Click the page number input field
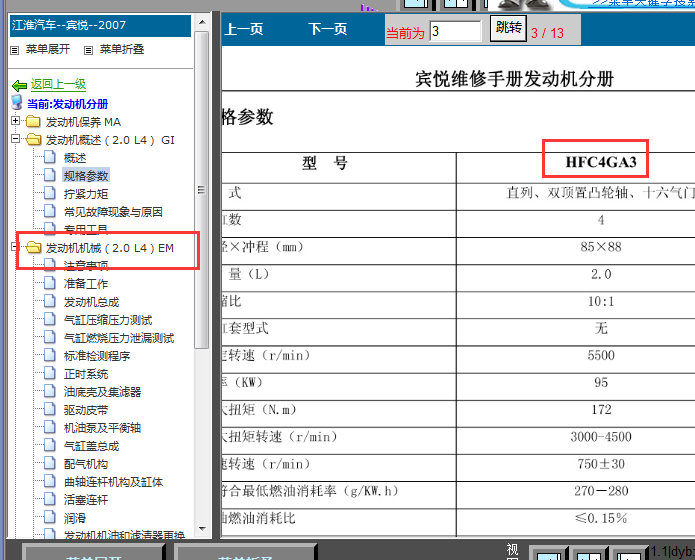This screenshot has height=560, width=695. click(x=455, y=31)
